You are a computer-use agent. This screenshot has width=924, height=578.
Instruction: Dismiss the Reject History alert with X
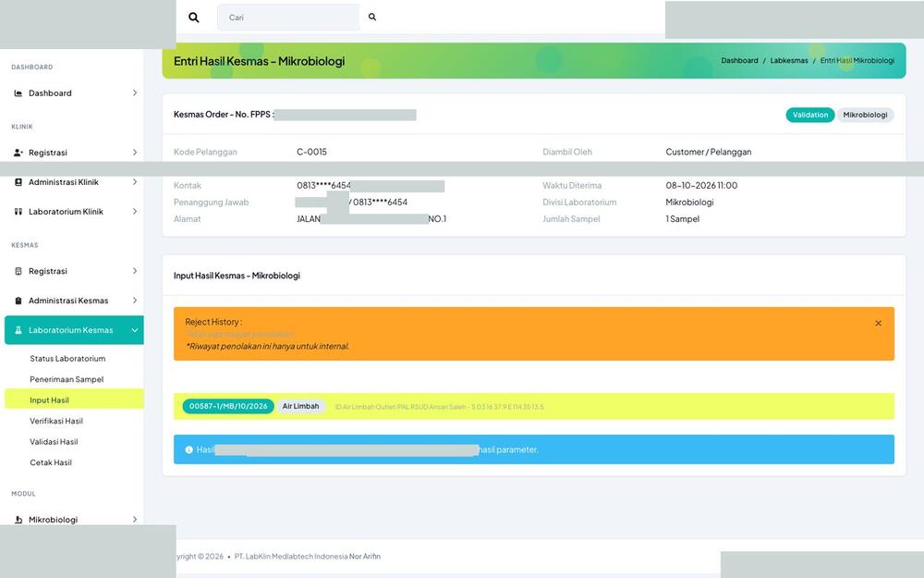878,323
